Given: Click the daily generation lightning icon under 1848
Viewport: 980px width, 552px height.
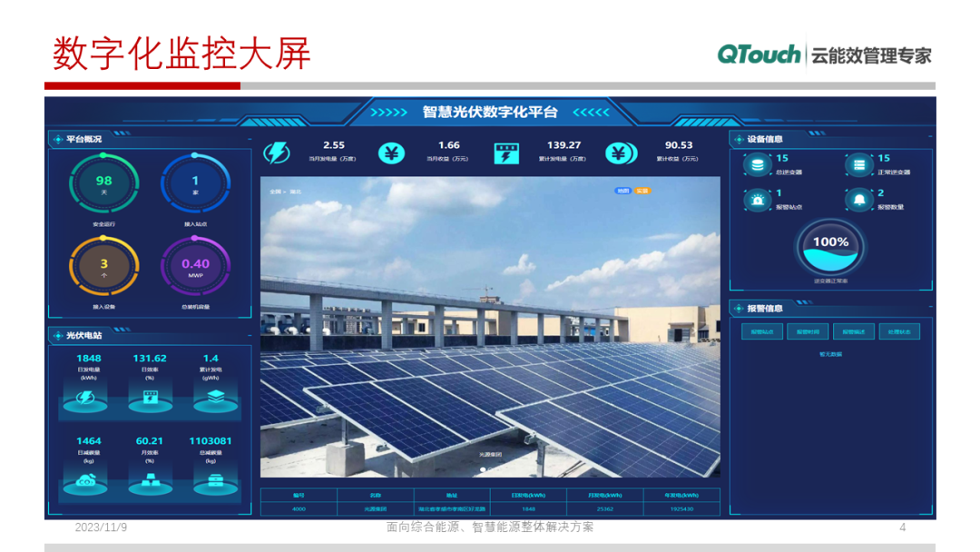Looking at the screenshot, I should click(x=85, y=398).
